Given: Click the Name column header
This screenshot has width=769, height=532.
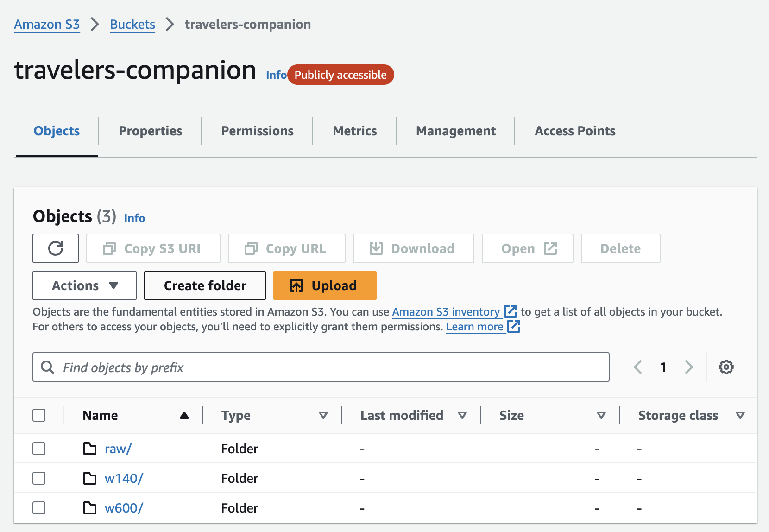Looking at the screenshot, I should click(100, 415).
